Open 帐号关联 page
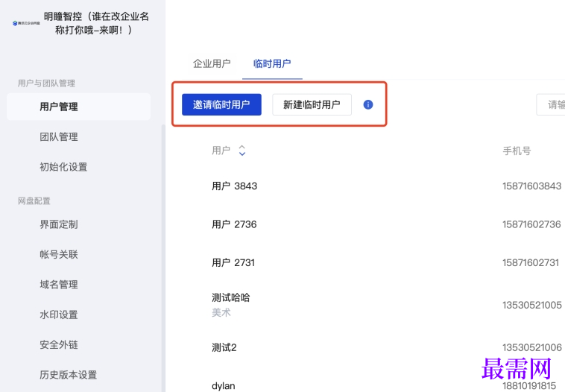 (59, 254)
